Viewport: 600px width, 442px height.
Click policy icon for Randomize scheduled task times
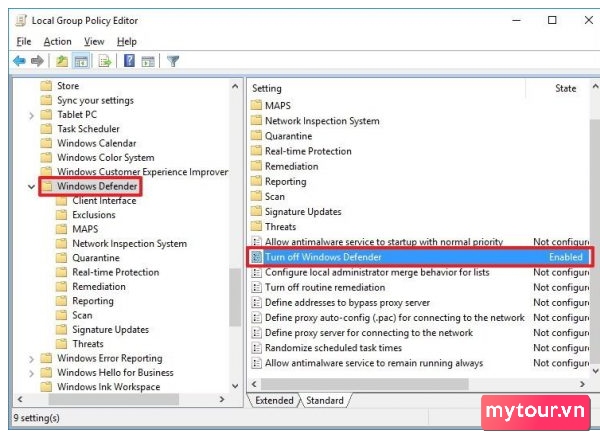[256, 348]
